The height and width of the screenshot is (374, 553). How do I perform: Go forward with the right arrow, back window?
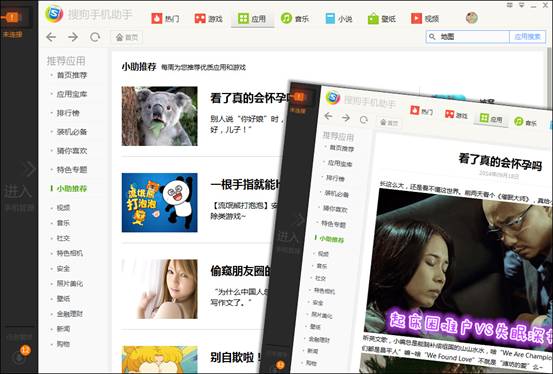pyautogui.click(x=73, y=37)
